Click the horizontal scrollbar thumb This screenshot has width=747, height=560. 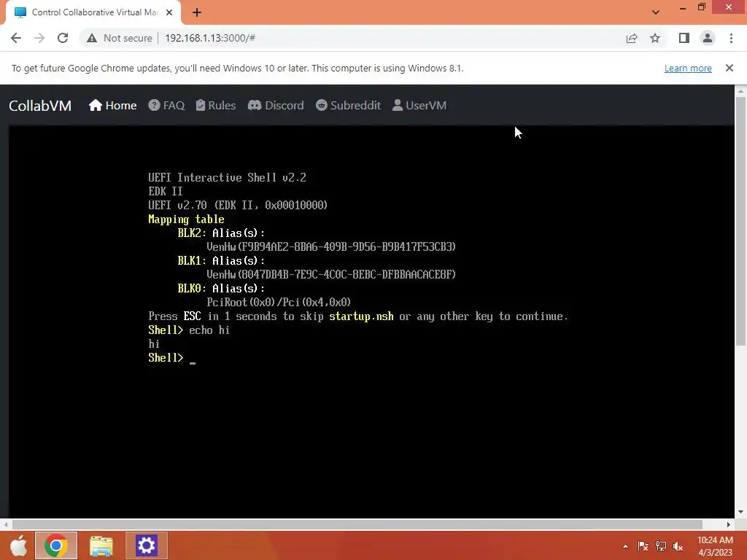coord(357,524)
